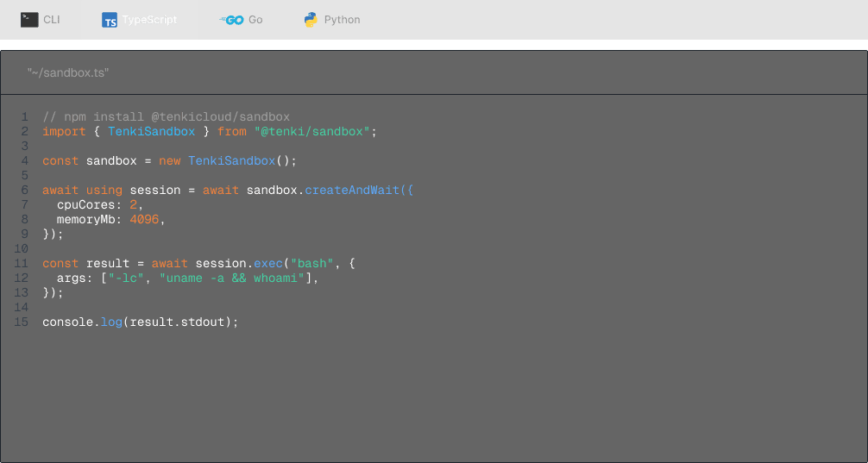Click the createAndWait method call

351,191
